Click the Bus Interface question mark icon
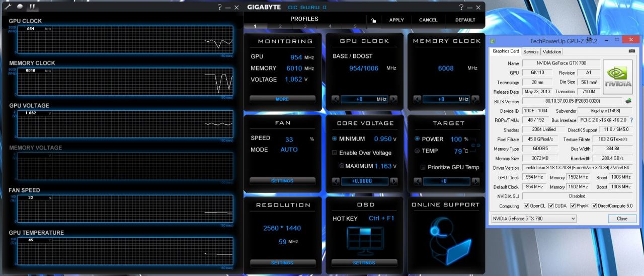This screenshot has height=276, width=644. pyautogui.click(x=631, y=120)
